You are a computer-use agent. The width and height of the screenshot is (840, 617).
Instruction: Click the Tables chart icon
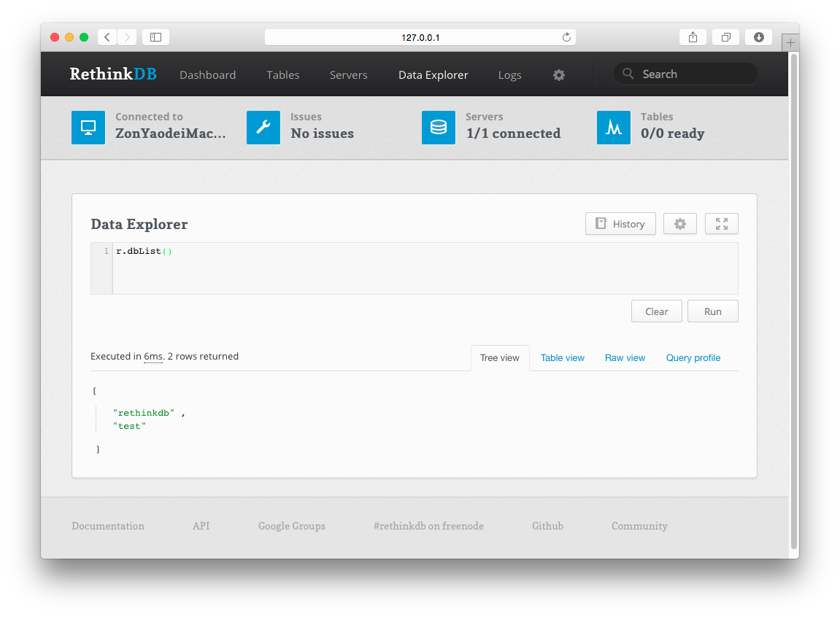[614, 128]
